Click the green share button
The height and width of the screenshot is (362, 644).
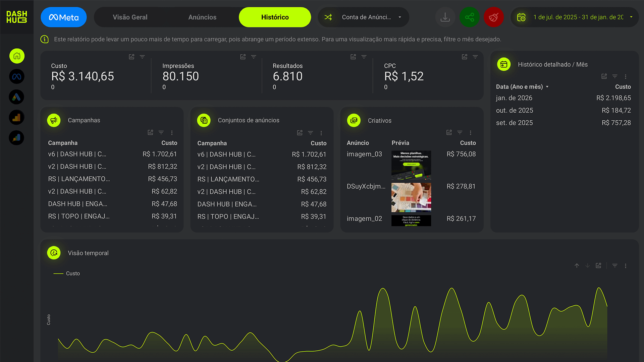(x=469, y=17)
